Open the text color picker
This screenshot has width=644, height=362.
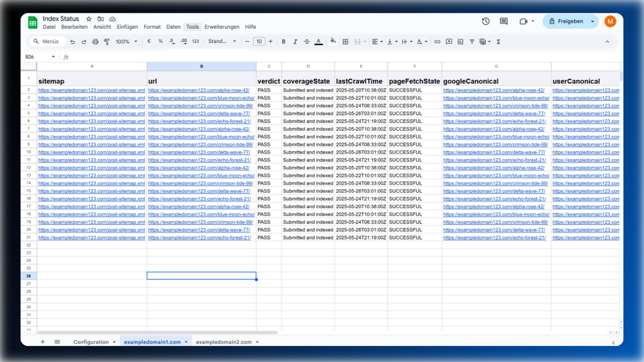point(318,42)
